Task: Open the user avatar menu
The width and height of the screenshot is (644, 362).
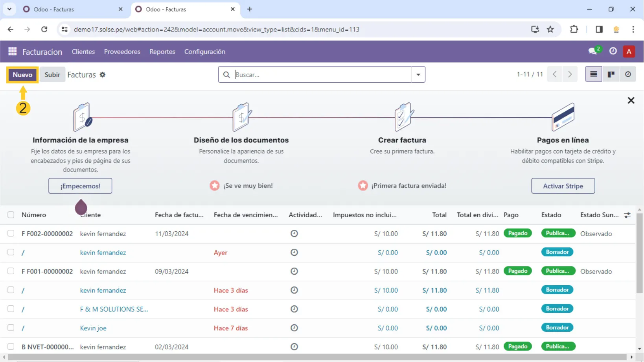Action: click(629, 52)
